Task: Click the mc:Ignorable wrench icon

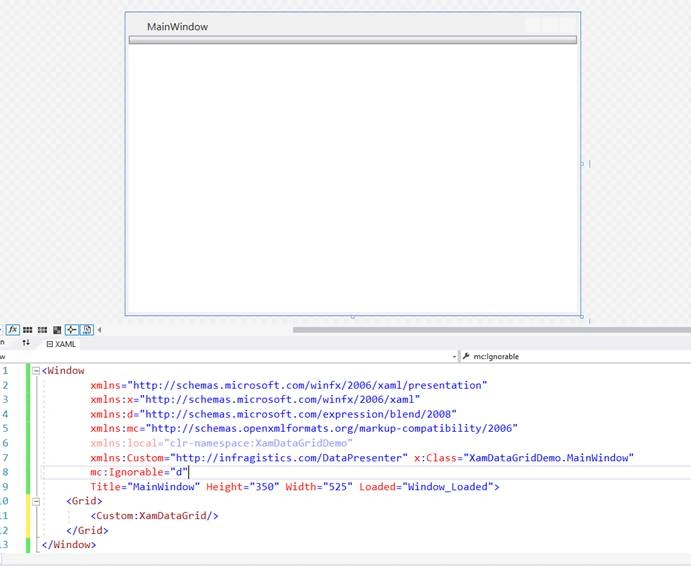Action: tap(466, 356)
